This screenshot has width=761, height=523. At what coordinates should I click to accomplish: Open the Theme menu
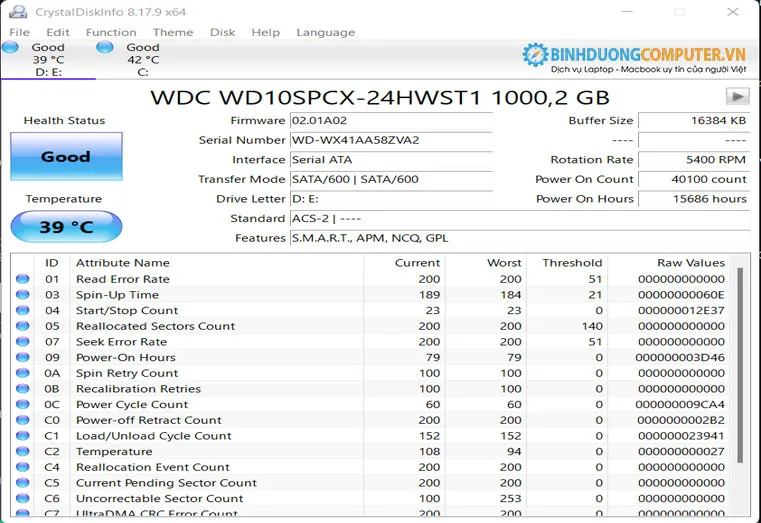pos(173,32)
